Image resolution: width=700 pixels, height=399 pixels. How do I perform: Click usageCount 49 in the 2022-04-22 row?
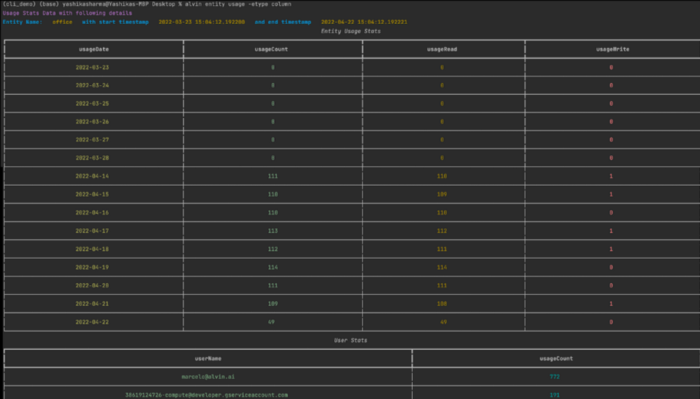click(271, 322)
